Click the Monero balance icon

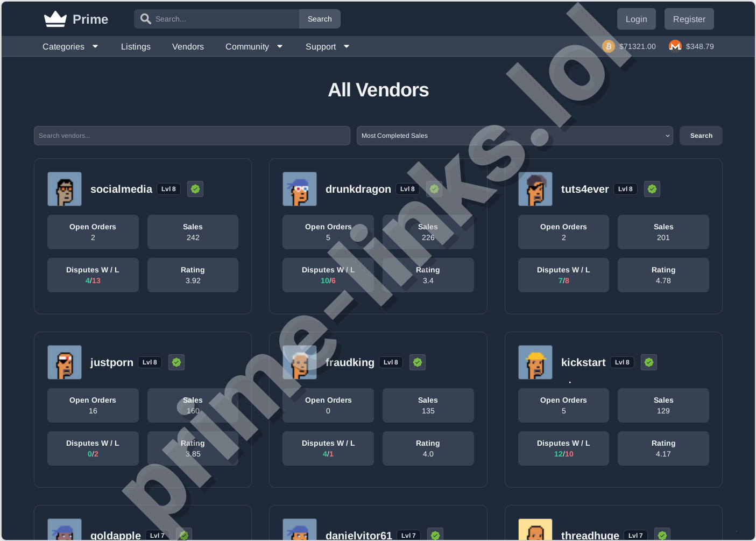(x=675, y=46)
